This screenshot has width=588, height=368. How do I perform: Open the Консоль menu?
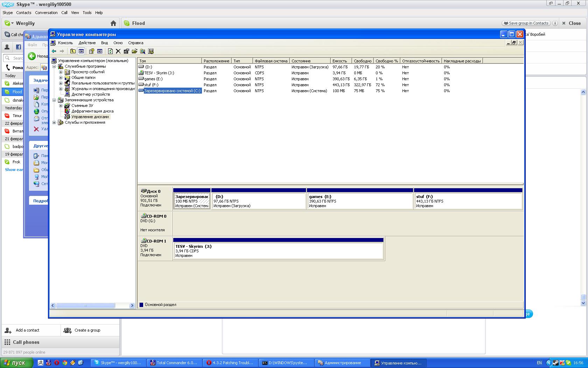click(65, 43)
